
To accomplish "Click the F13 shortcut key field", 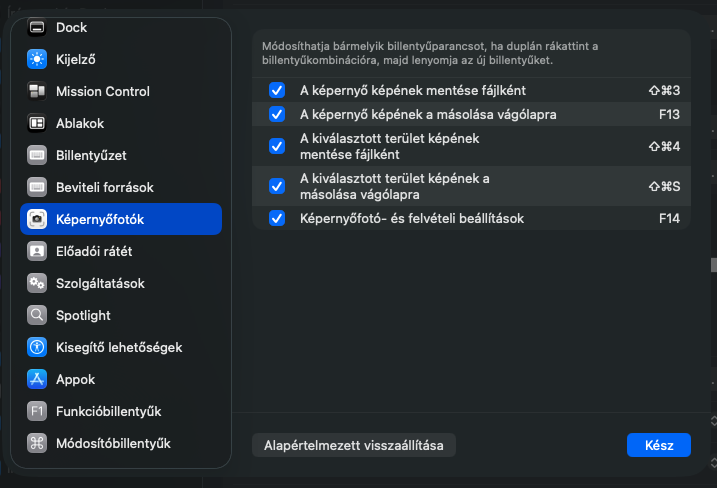I will click(x=669, y=114).
